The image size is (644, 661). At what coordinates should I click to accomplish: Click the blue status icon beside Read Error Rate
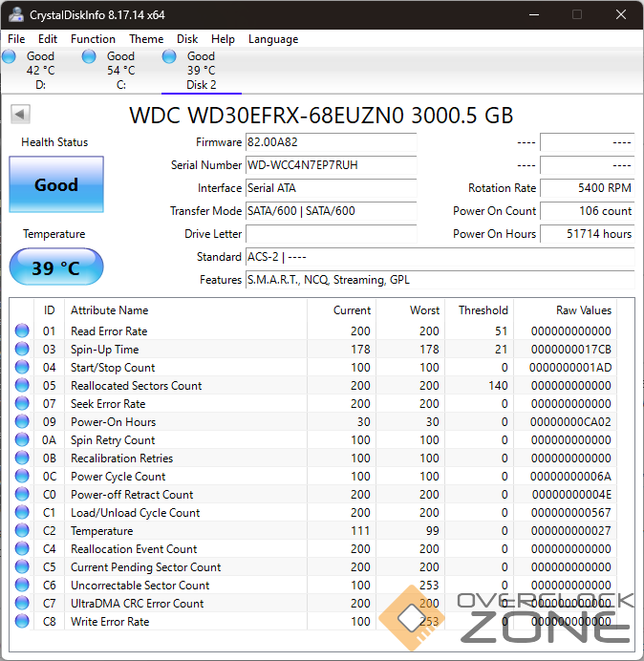click(22, 331)
